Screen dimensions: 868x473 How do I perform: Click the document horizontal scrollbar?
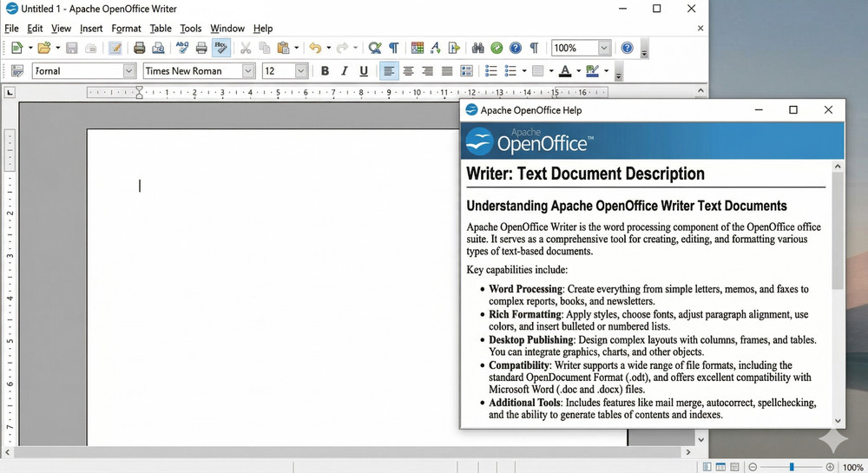pyautogui.click(x=346, y=452)
